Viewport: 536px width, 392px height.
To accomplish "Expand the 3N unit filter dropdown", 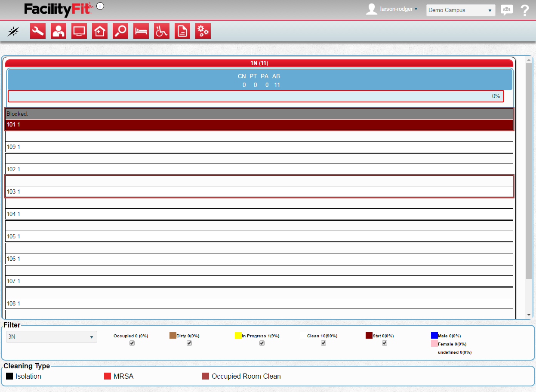I will coord(52,337).
